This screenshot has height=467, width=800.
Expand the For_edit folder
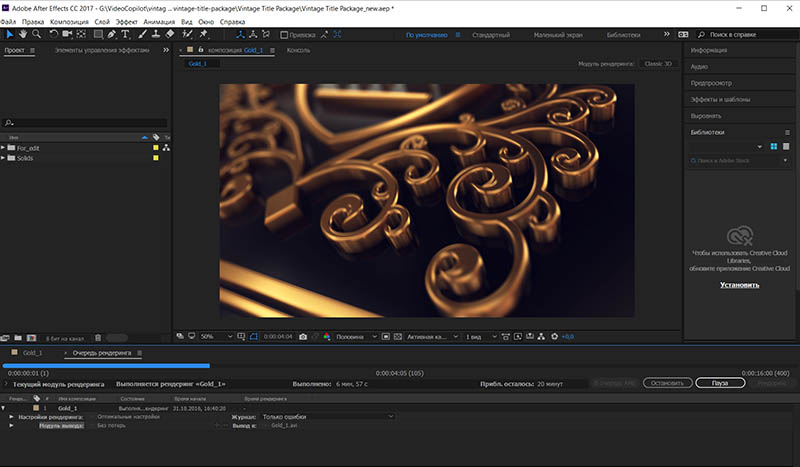click(x=3, y=148)
